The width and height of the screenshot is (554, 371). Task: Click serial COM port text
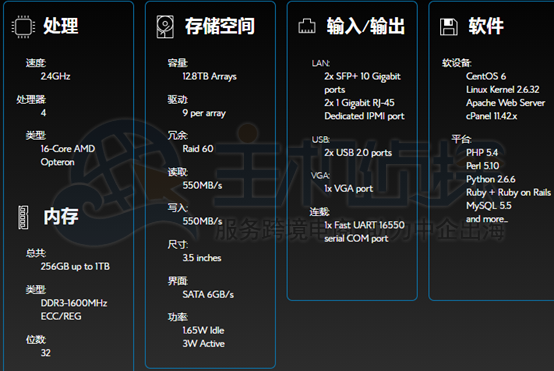click(356, 238)
